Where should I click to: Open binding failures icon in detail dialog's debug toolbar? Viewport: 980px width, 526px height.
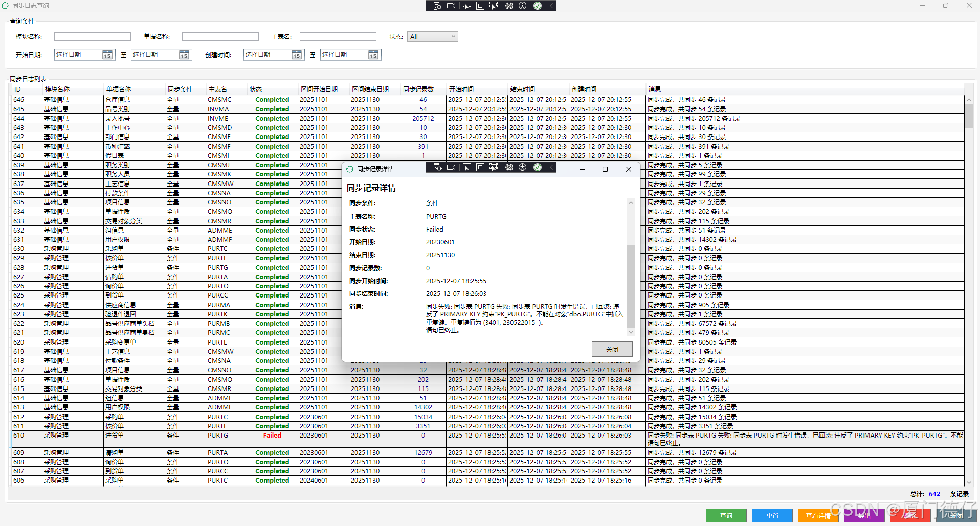[509, 167]
